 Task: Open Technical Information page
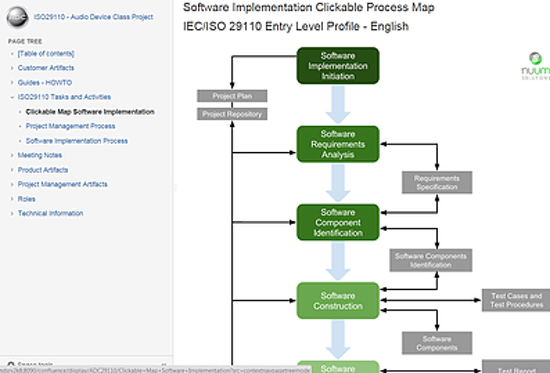pos(51,213)
